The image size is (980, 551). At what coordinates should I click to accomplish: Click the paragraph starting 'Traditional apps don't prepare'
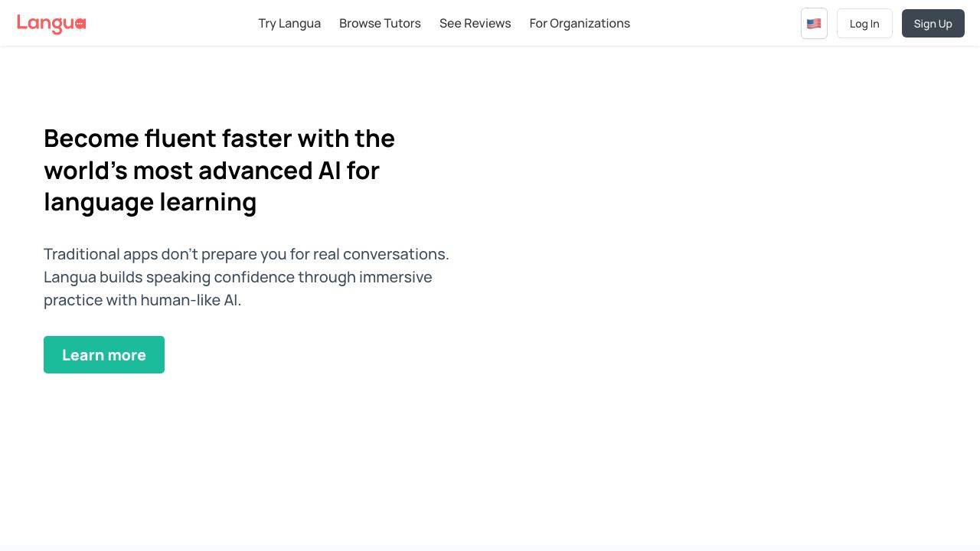247,277
